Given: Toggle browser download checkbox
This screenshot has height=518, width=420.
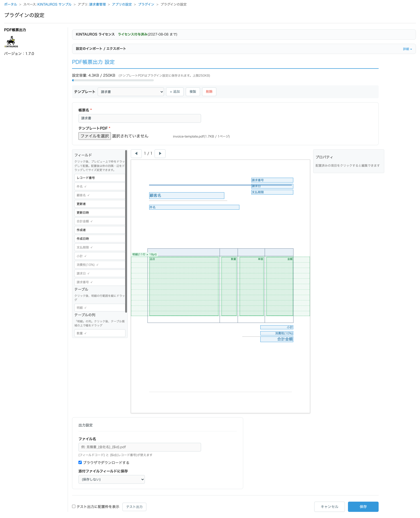Looking at the screenshot, I should (80, 462).
